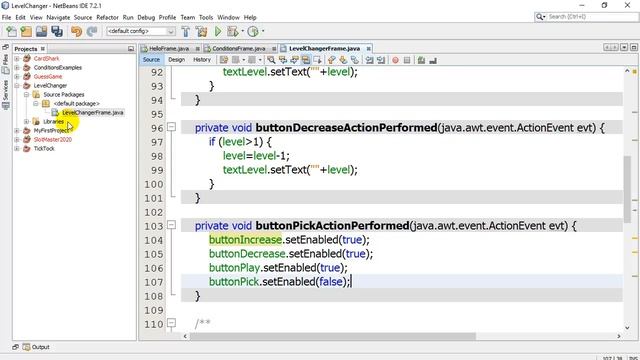Collapse the Source Packages node
640x360 pixels.
click(x=27, y=94)
